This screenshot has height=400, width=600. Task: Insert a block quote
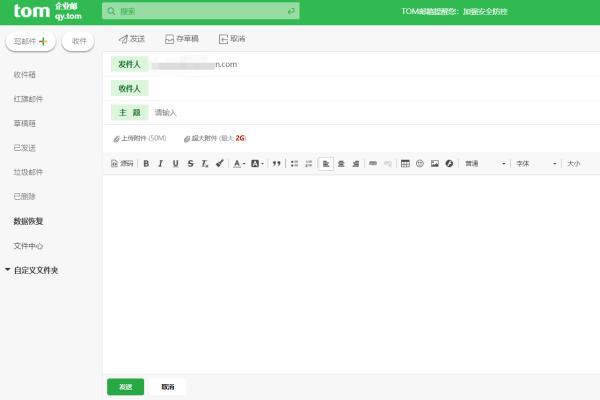(276, 164)
